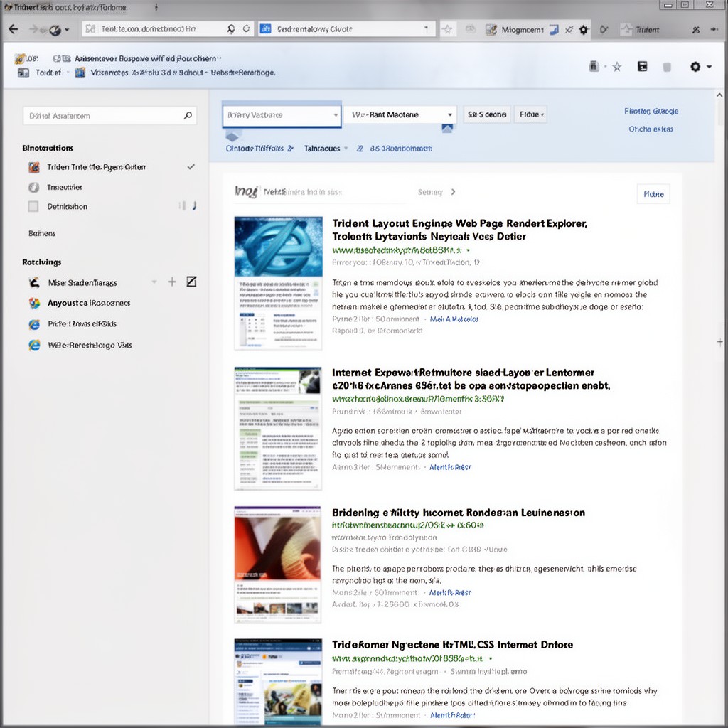Toggle the Detnidahon checkbox
Image resolution: width=728 pixels, height=728 pixels.
pos(33,206)
